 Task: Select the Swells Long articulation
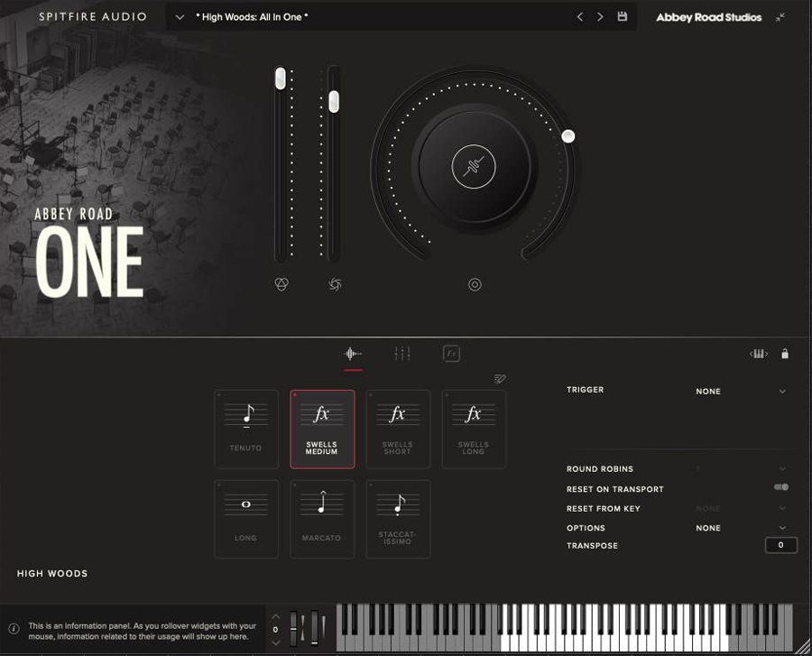click(474, 430)
